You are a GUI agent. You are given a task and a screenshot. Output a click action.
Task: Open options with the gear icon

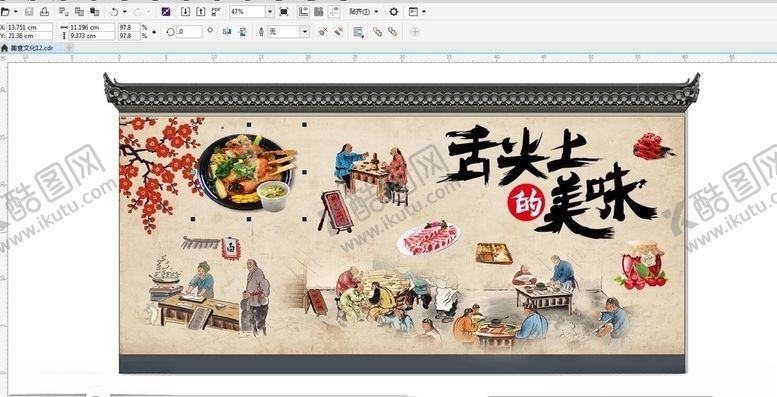393,11
